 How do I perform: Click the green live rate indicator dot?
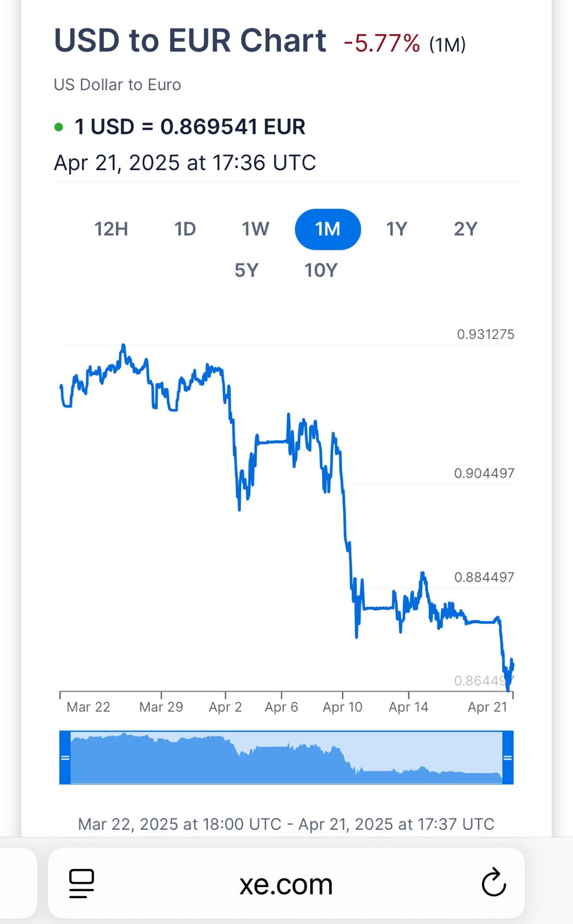point(59,127)
